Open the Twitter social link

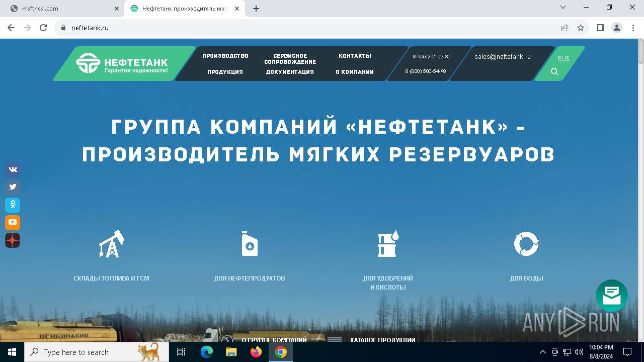[13, 187]
